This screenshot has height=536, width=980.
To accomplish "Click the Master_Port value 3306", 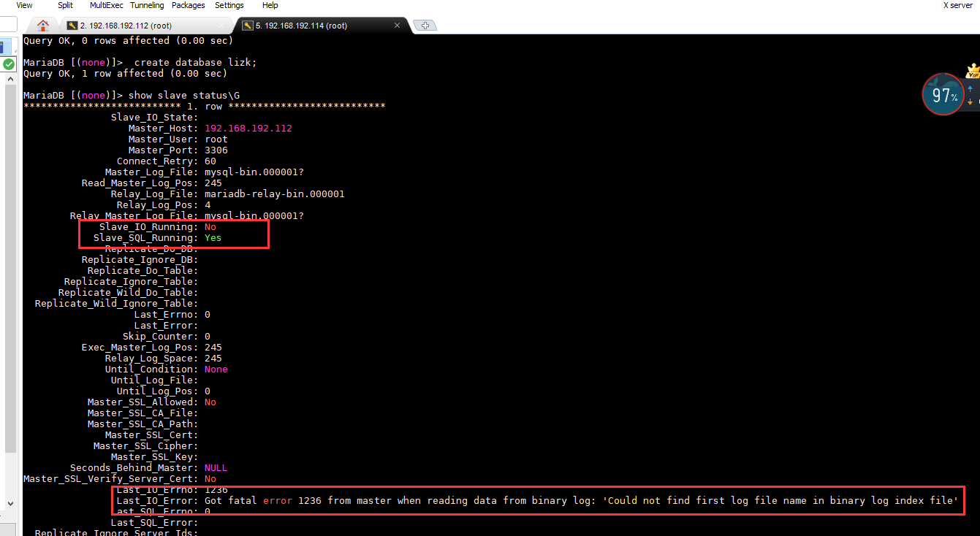I will tap(216, 150).
